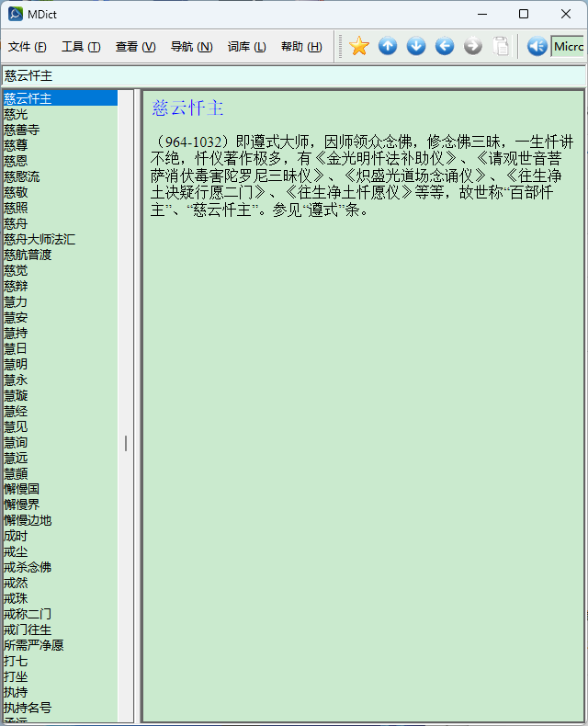Open the 词库 (L) menu
Screen dimensions: 588x726
click(x=246, y=47)
